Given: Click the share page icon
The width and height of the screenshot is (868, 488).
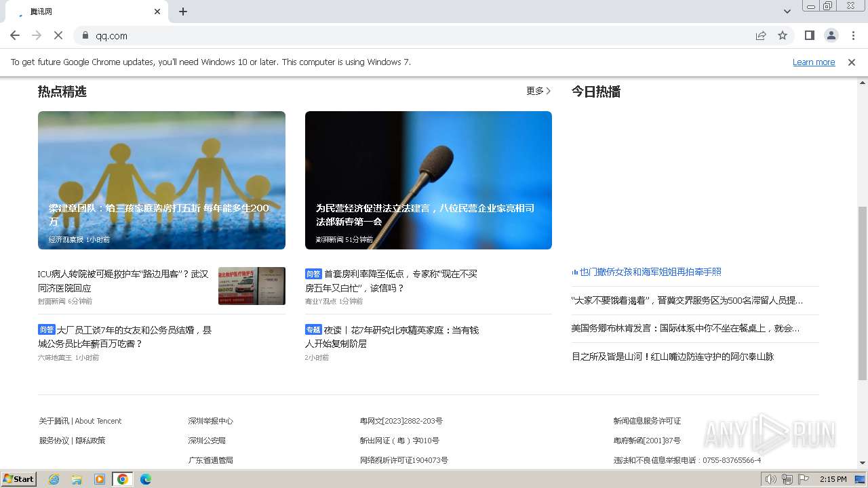Looking at the screenshot, I should 761,35.
